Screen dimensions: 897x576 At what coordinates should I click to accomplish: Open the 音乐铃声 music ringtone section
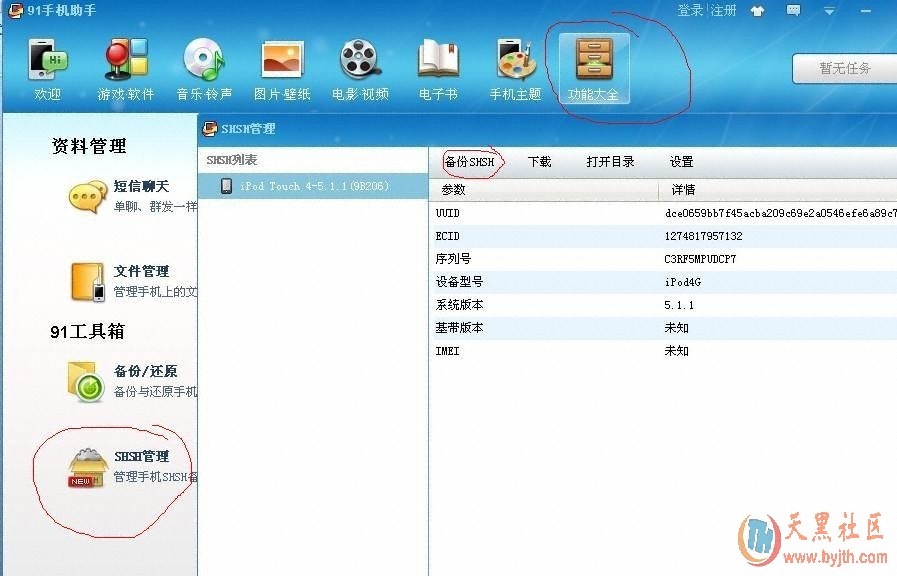[204, 68]
